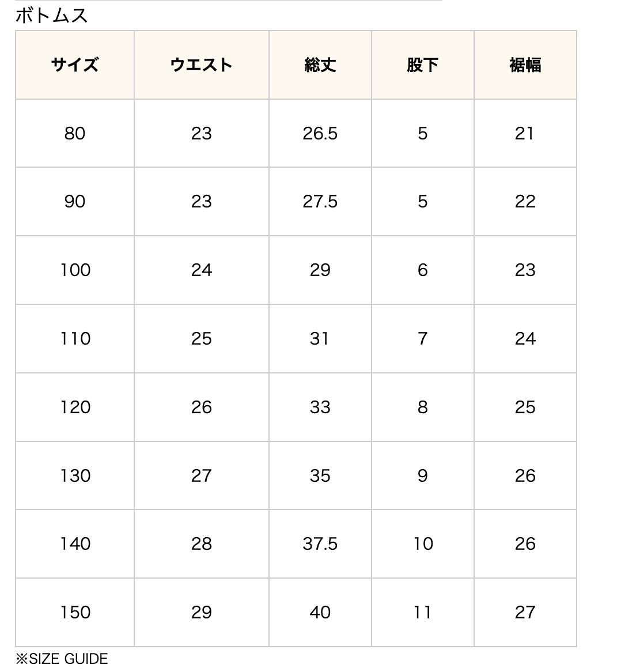Select the size 90 row label
This screenshot has width=621, height=672.
pos(75,202)
